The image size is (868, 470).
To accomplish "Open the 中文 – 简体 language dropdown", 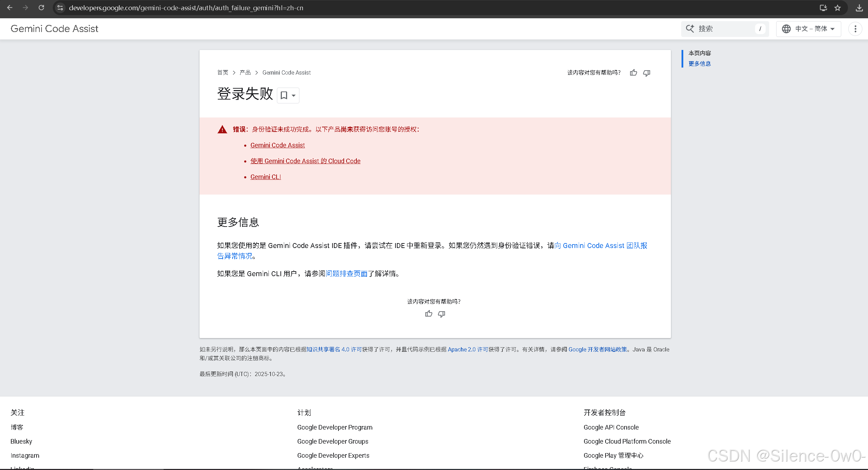I will [809, 29].
